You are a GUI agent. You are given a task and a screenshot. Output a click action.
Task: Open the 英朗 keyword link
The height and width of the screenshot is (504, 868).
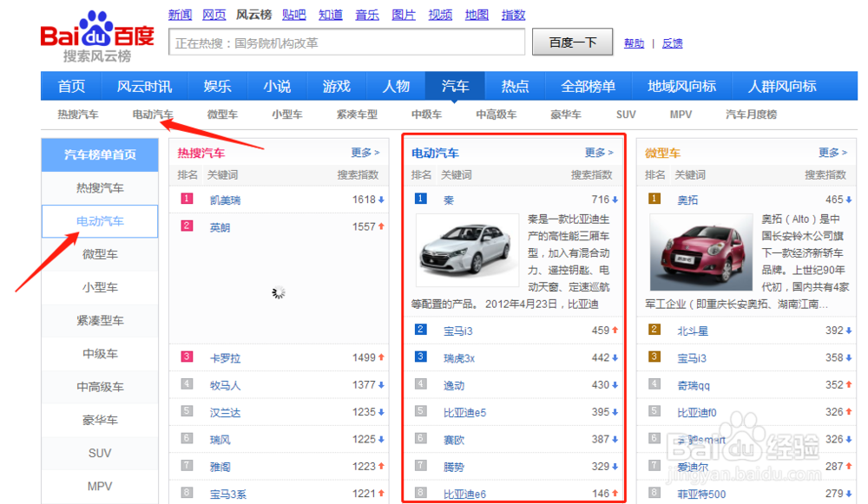[220, 227]
